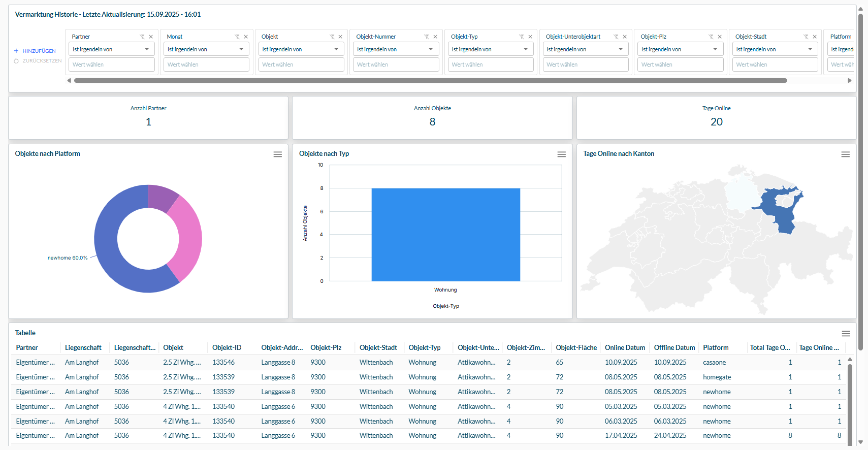Viewport: 868px width, 450px height.
Task: Clear the Partner filter using its funnel icon
Action: tap(142, 37)
